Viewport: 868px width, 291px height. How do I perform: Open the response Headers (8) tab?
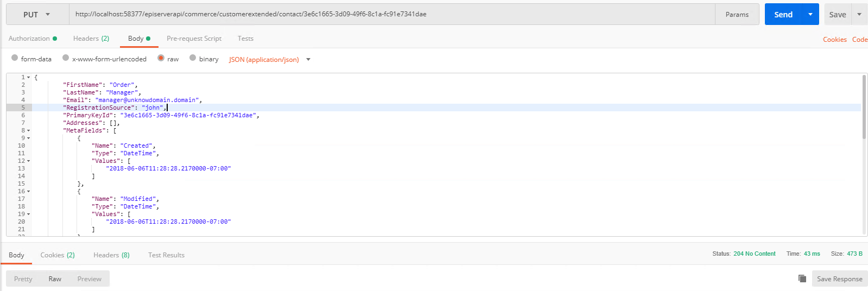111,255
